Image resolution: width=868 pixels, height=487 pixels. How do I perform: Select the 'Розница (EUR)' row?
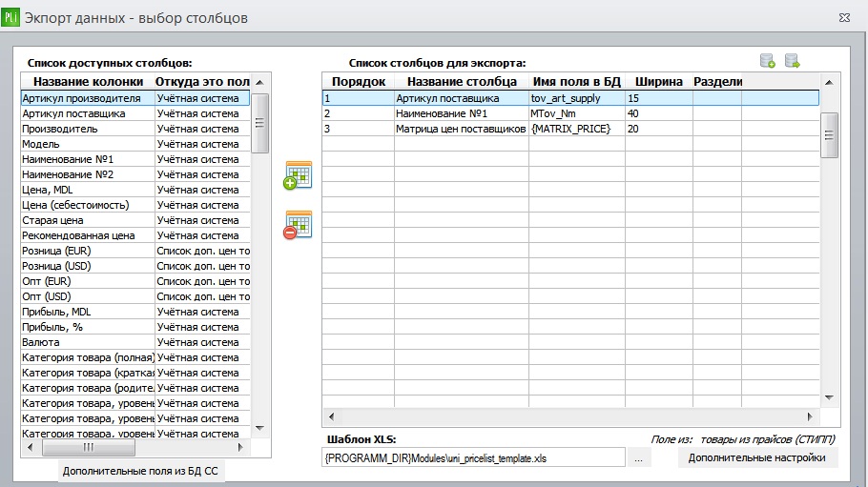tap(135, 251)
